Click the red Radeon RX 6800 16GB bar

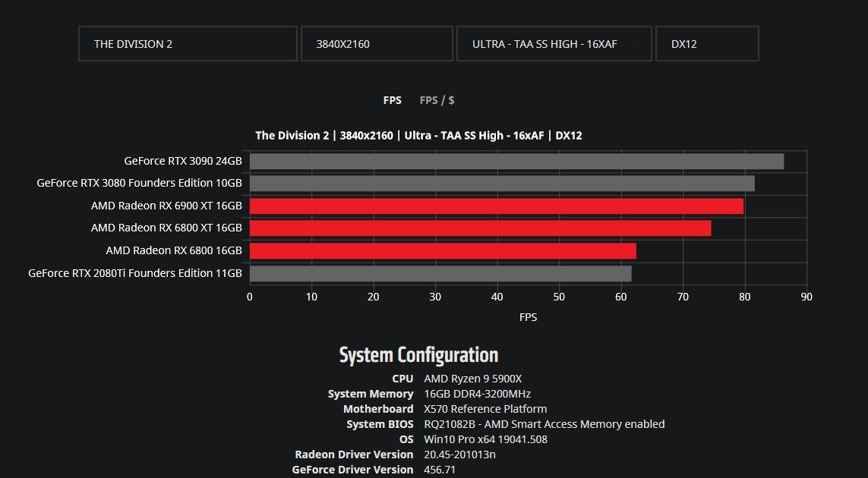tap(443, 251)
